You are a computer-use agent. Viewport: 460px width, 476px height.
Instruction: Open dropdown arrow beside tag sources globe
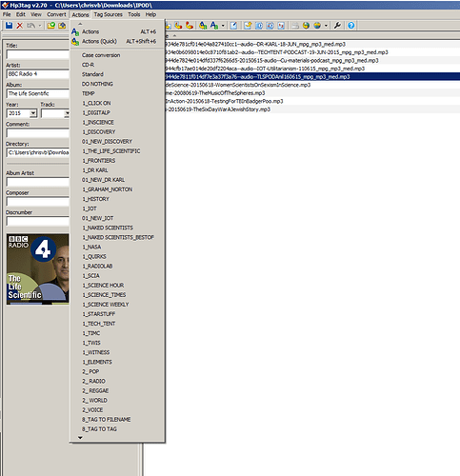[326, 26]
